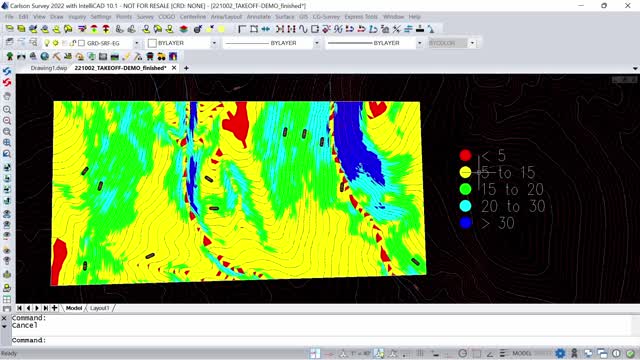Click the stylized 96 icon in top toolbar
The image size is (640, 360).
[x=338, y=29]
